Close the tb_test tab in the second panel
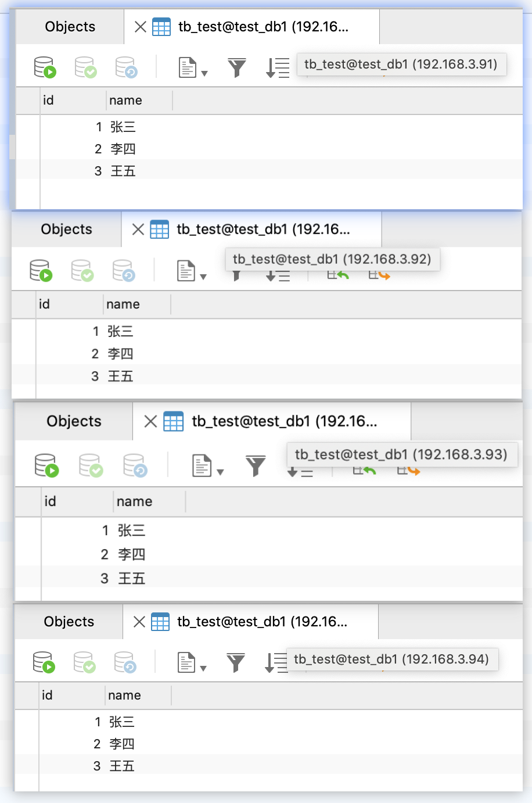This screenshot has width=532, height=803. [138, 230]
